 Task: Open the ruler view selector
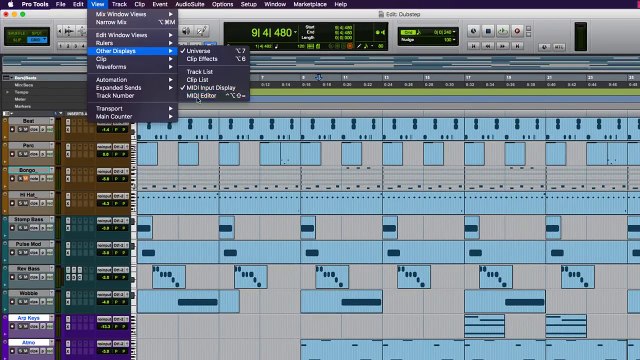click(7, 77)
